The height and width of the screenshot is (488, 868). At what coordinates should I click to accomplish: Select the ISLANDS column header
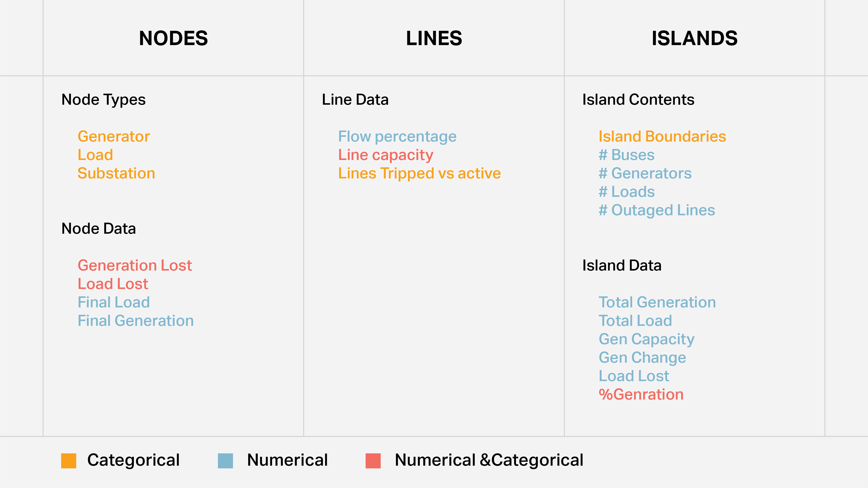click(694, 38)
